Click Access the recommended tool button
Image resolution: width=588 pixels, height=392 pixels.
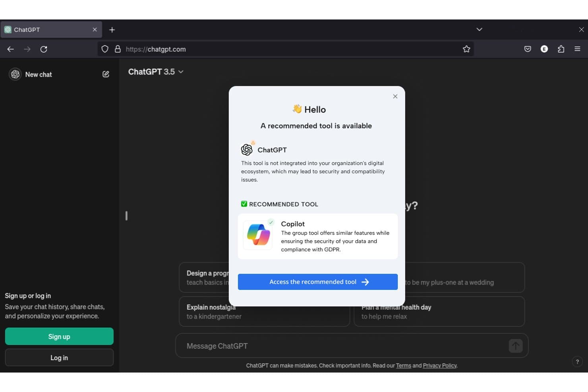318,282
